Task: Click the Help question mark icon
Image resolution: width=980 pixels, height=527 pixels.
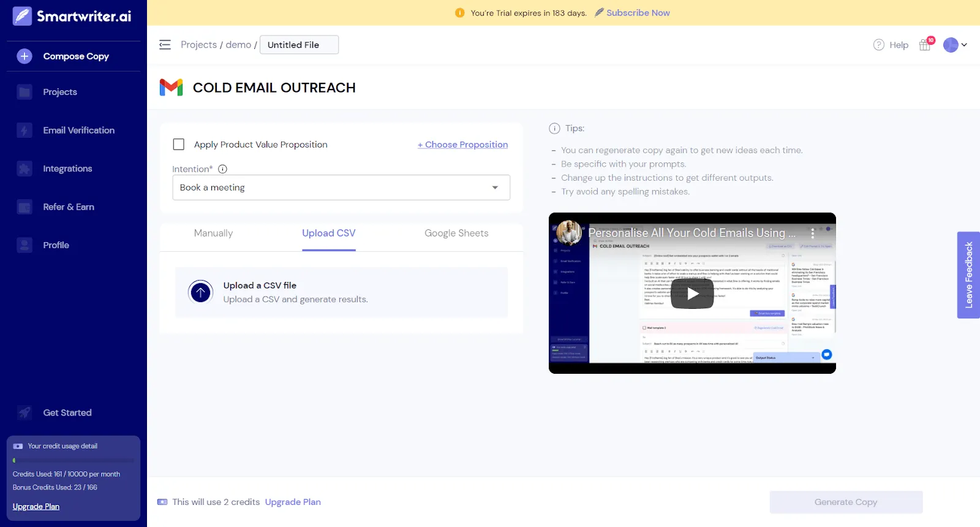Action: pos(878,45)
